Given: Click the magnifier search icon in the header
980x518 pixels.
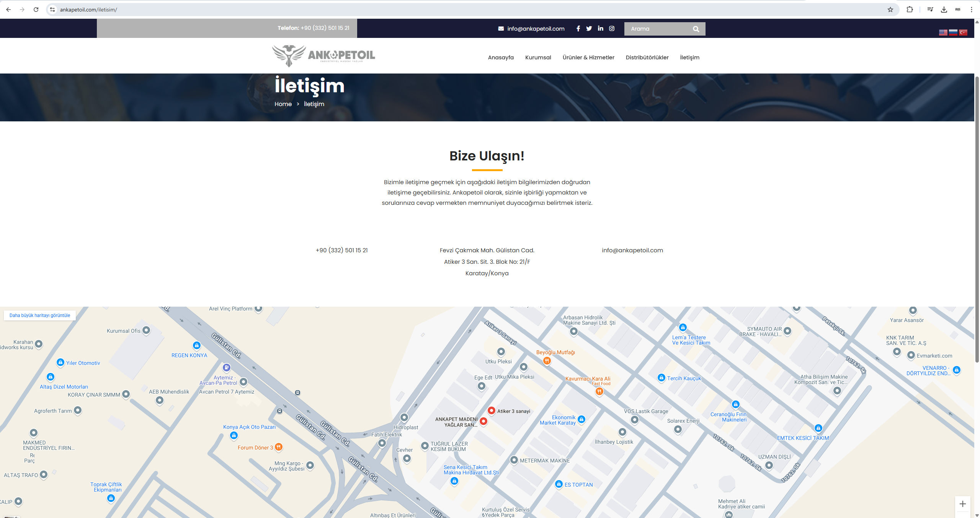Looking at the screenshot, I should coord(696,29).
